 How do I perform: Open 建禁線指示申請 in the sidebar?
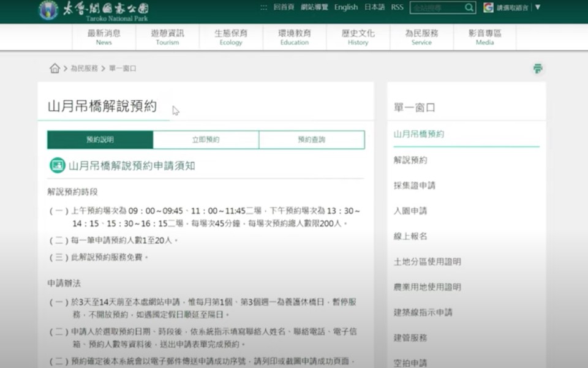pos(423,312)
